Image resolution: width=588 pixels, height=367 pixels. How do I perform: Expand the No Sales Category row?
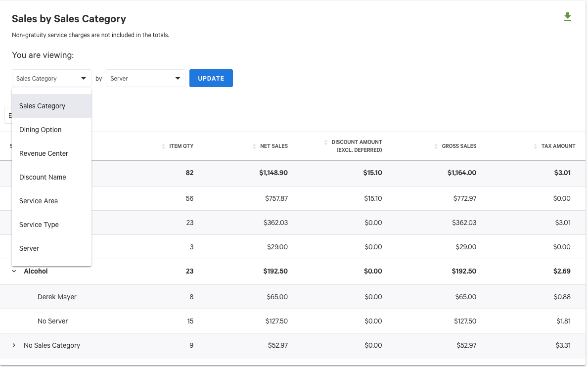coord(13,345)
